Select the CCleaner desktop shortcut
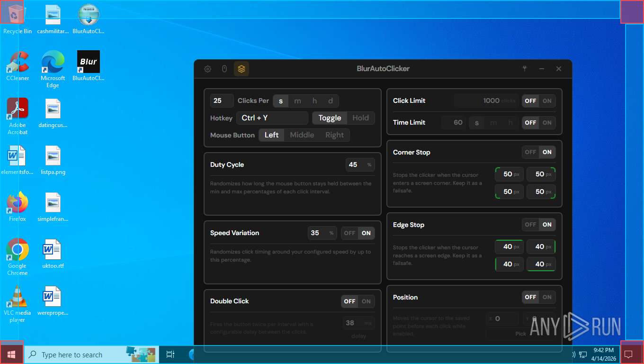The image size is (644, 364). point(18,66)
